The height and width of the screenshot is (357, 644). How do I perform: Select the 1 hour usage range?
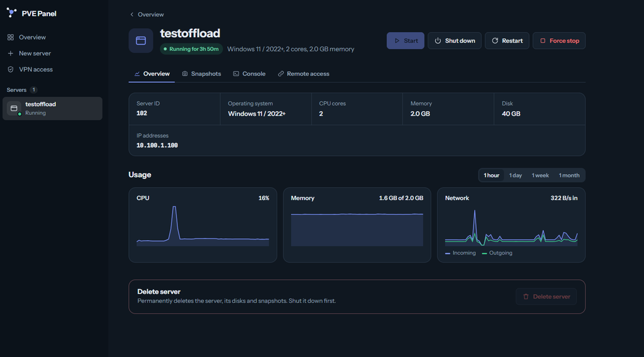(491, 175)
